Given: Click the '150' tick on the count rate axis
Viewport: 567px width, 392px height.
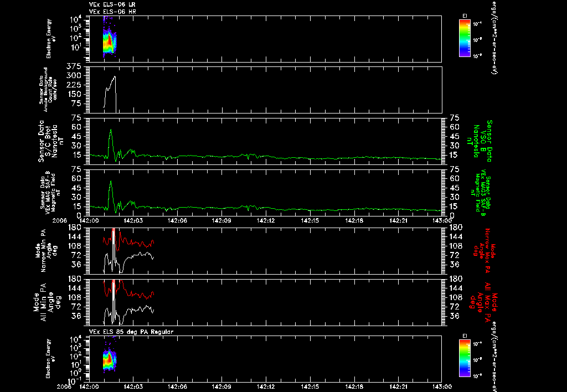Looking at the screenshot, I should point(75,94).
